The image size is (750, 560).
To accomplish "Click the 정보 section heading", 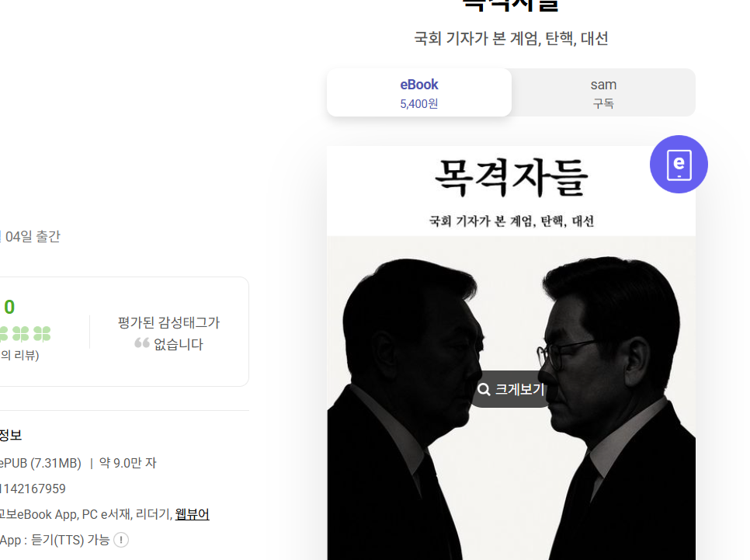I will tap(11, 435).
